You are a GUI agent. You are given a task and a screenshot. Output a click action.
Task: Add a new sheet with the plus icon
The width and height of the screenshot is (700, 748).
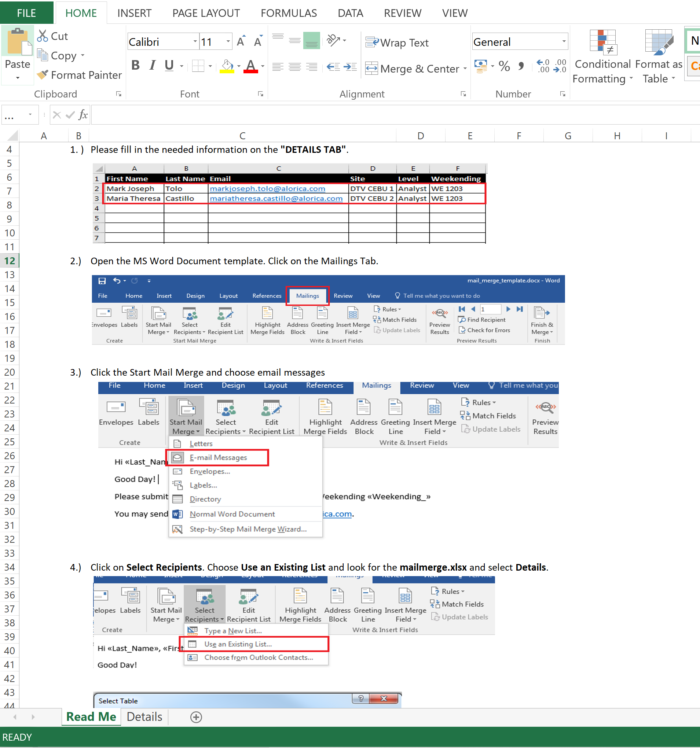pyautogui.click(x=196, y=717)
